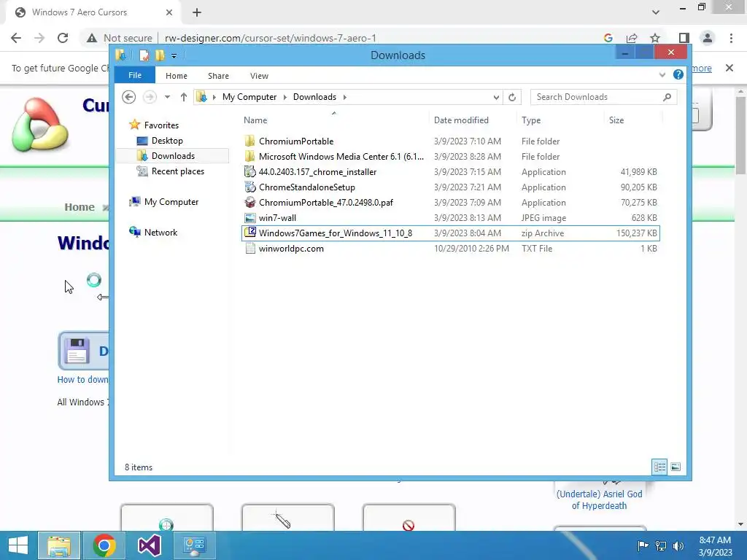Open the View ribbon tab
The width and height of the screenshot is (747, 560).
259,76
